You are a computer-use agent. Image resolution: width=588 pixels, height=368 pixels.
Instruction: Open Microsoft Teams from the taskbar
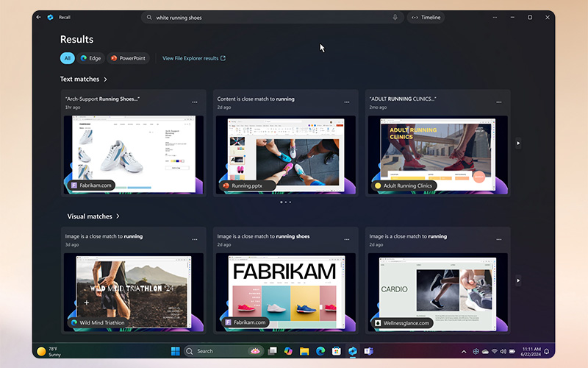click(369, 351)
